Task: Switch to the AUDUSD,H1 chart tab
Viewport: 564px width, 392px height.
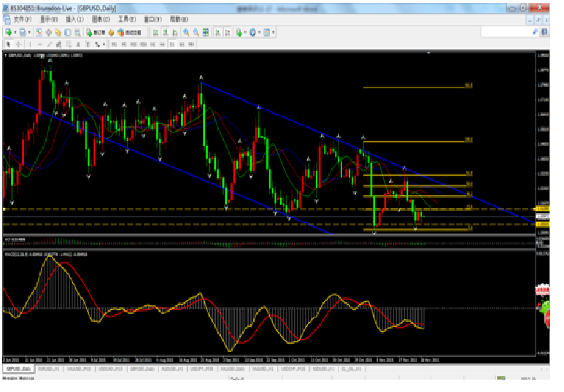Action: click(x=172, y=369)
